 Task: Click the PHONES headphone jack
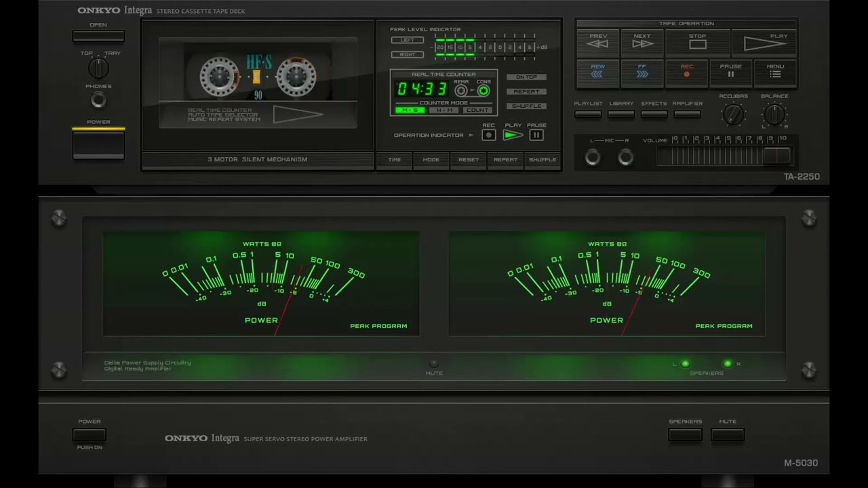click(98, 100)
